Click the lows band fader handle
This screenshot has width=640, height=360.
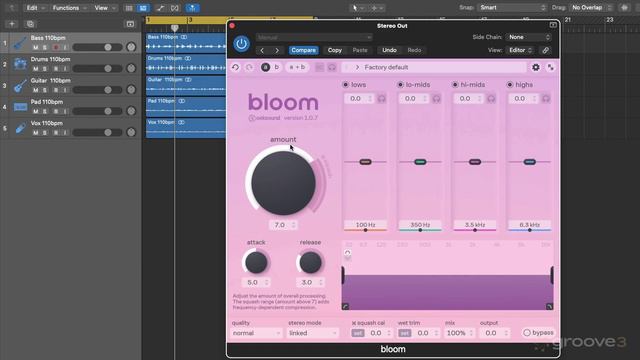pos(365,162)
